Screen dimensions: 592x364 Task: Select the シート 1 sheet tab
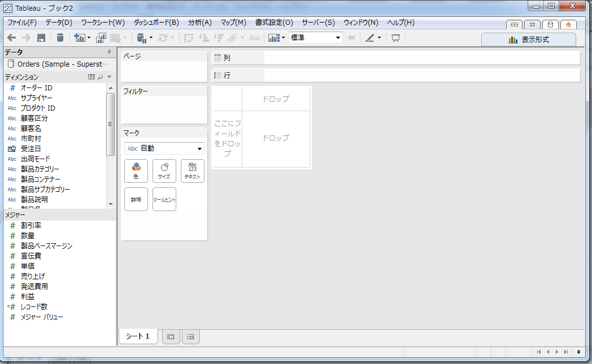[x=138, y=336]
